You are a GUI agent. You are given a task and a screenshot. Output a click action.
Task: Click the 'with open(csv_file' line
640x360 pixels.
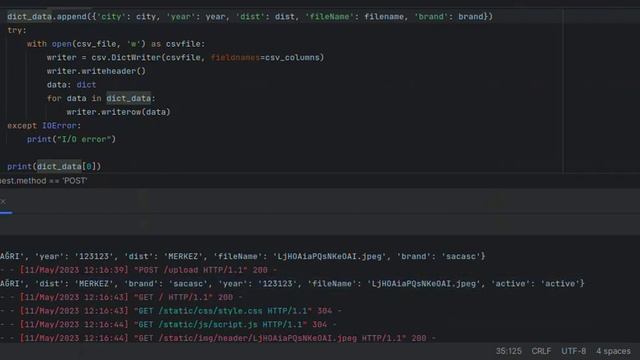pos(116,44)
